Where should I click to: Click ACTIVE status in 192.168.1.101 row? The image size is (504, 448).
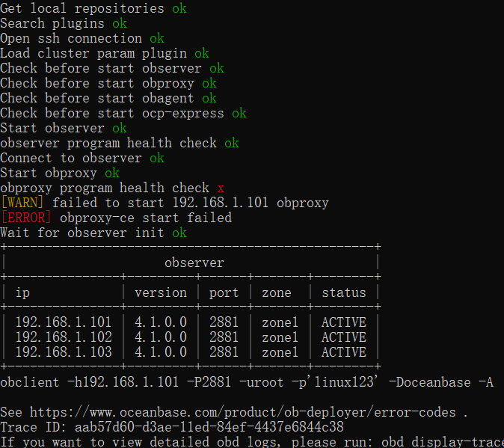pos(344,322)
